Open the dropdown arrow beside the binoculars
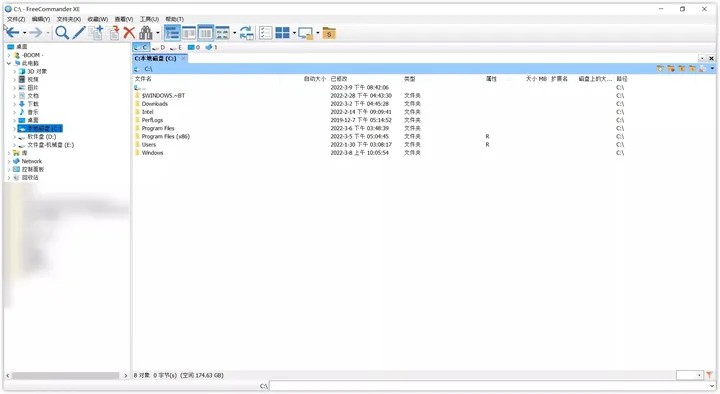The height and width of the screenshot is (394, 720). 158,33
